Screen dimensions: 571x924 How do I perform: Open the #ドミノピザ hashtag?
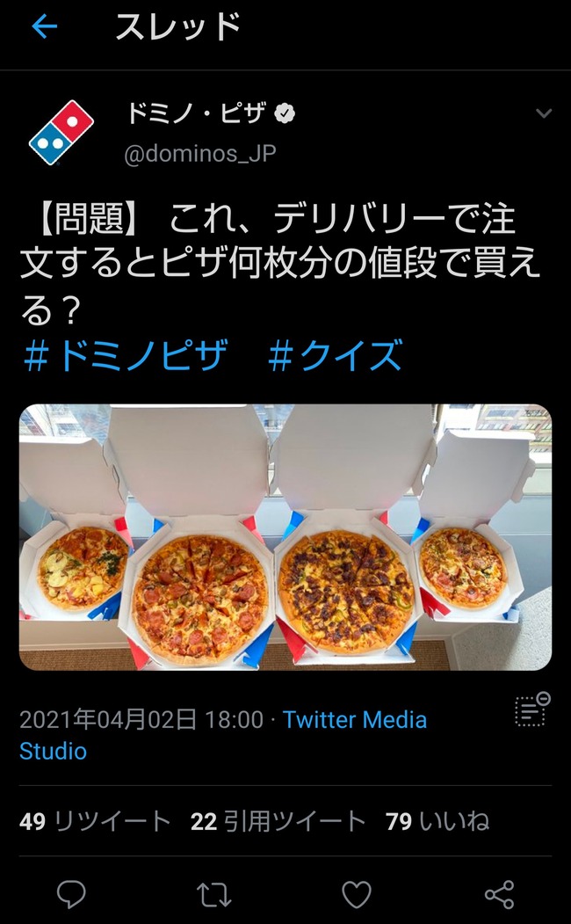click(126, 356)
